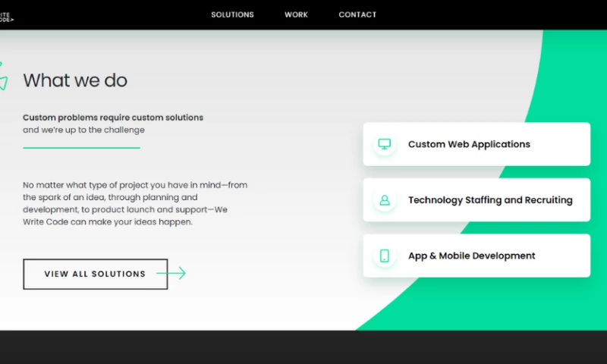
Task: Click the green divider line under tagline
Action: [81, 148]
